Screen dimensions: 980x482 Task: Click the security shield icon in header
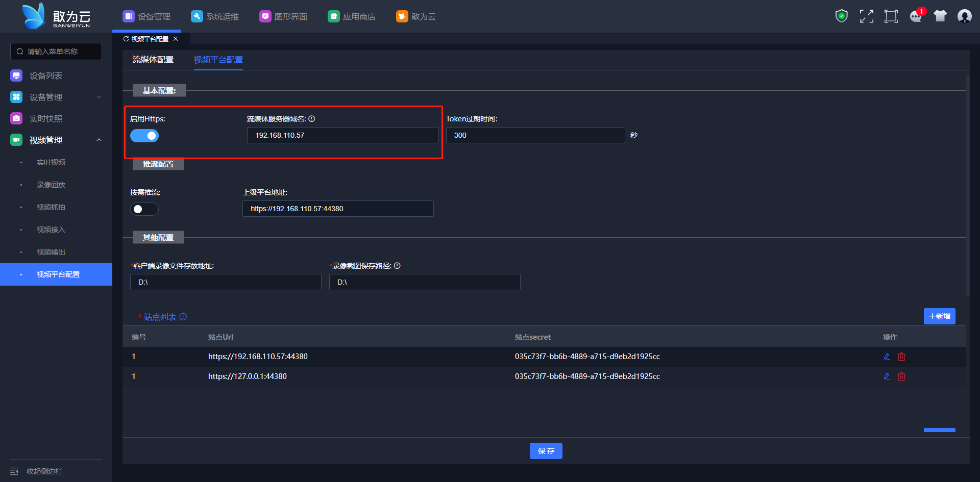[x=841, y=16]
